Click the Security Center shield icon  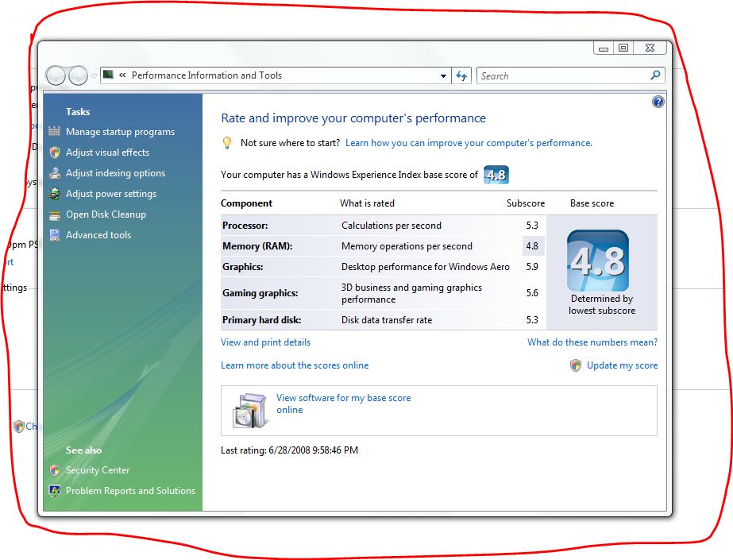click(55, 469)
